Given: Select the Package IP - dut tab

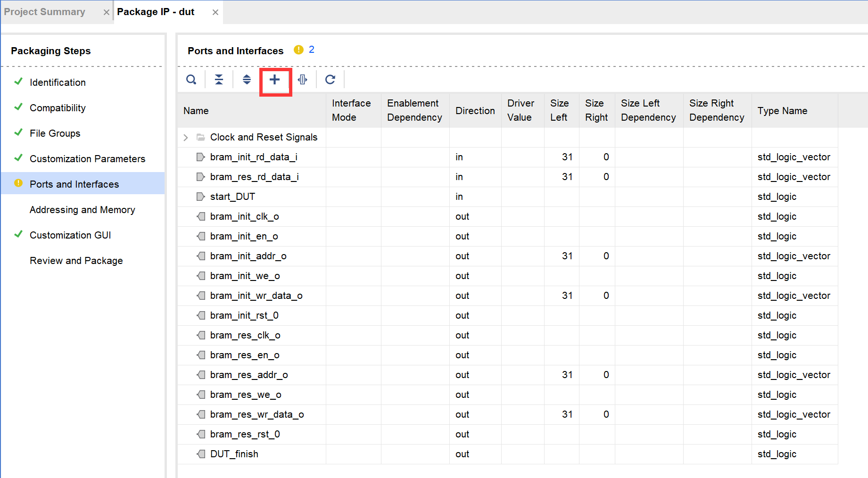Looking at the screenshot, I should [156, 12].
